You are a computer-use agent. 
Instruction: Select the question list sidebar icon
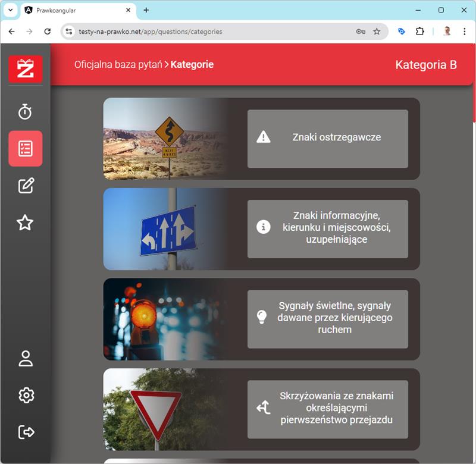pyautogui.click(x=25, y=148)
